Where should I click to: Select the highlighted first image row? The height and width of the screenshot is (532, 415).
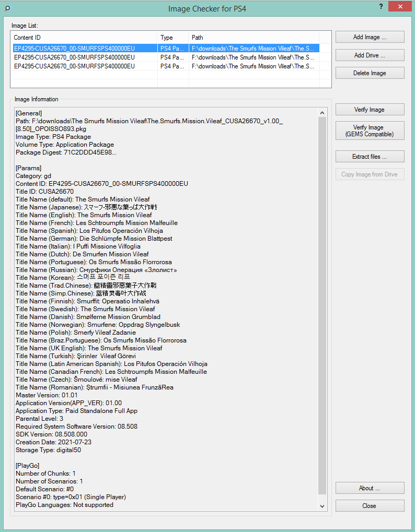pos(166,48)
